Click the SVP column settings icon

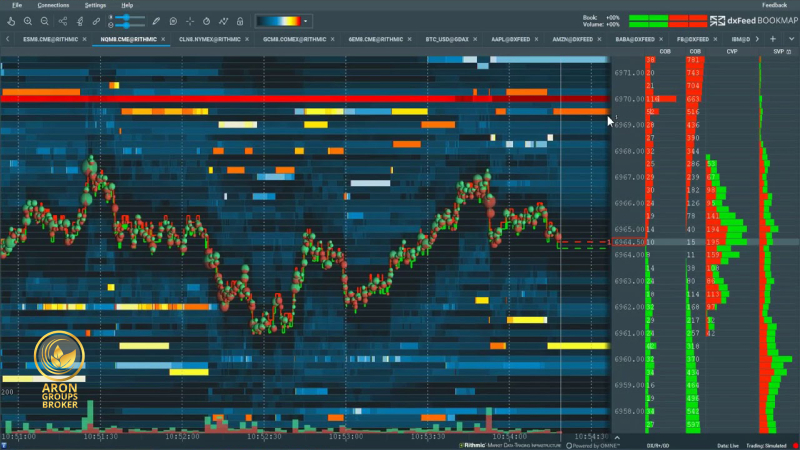[789, 52]
